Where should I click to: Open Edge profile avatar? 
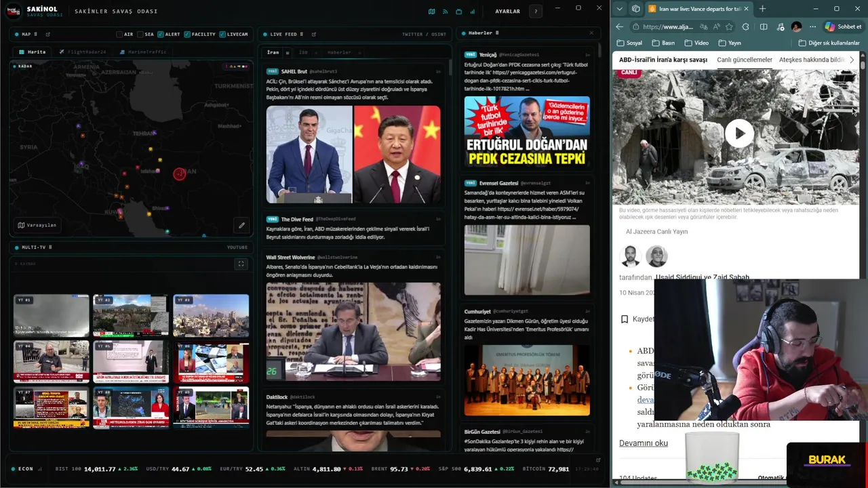(796, 26)
